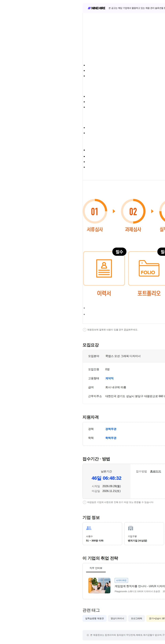165x644 pixels.
Task: Open the 홈페이지 application method link
Action: tap(156, 471)
